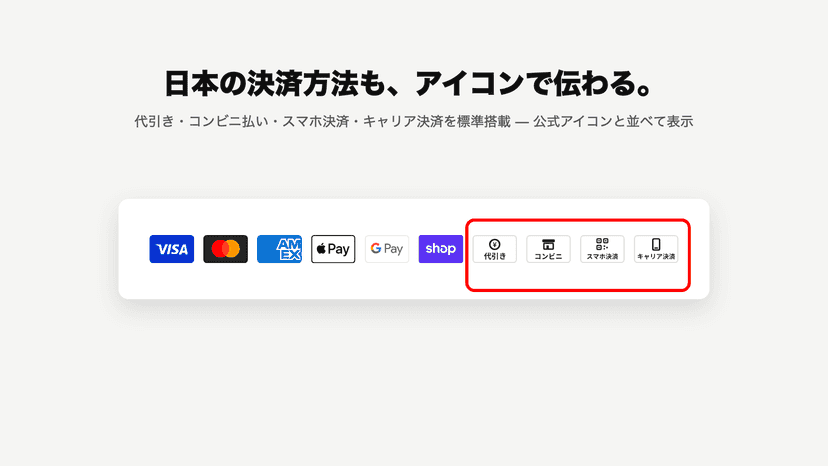Select the Google Pay icon

pos(387,249)
